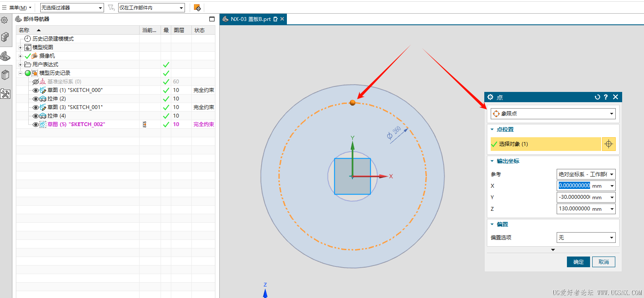
Task: Click the 确定 button
Action: coord(578,262)
